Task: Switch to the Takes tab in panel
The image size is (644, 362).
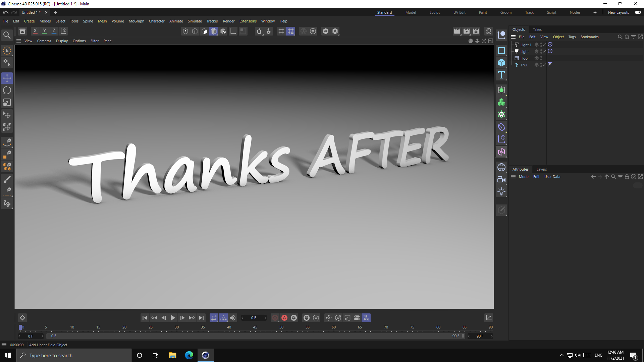Action: point(537,29)
